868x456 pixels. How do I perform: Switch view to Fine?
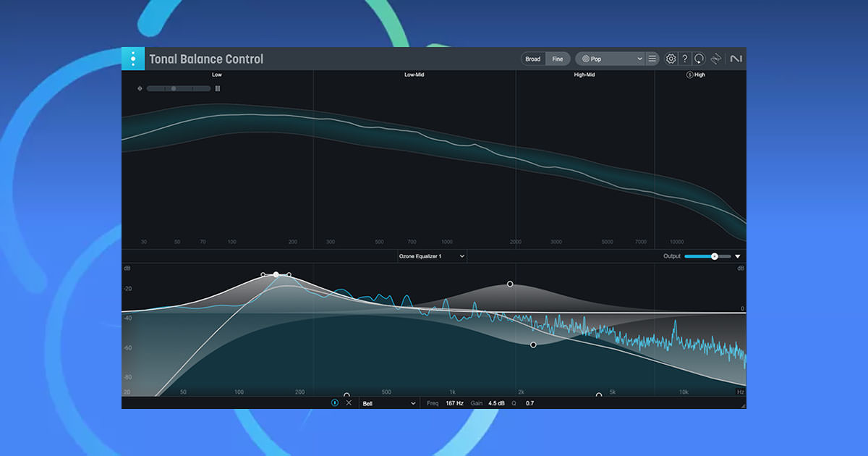[558, 59]
